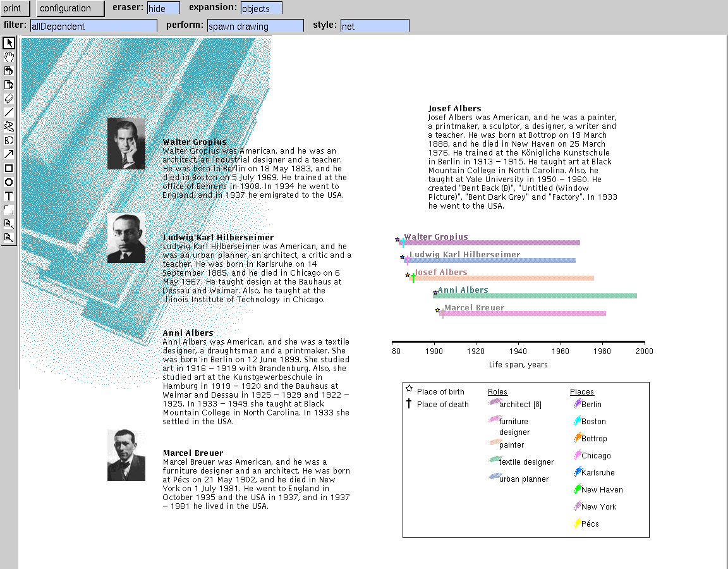The height and width of the screenshot is (569, 728).
Task: Click Ludwig Karl Hilberseimer portrait photo
Action: [x=126, y=238]
